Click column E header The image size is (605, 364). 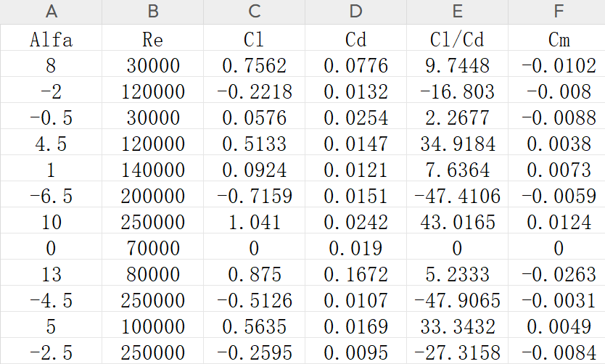[457, 12]
